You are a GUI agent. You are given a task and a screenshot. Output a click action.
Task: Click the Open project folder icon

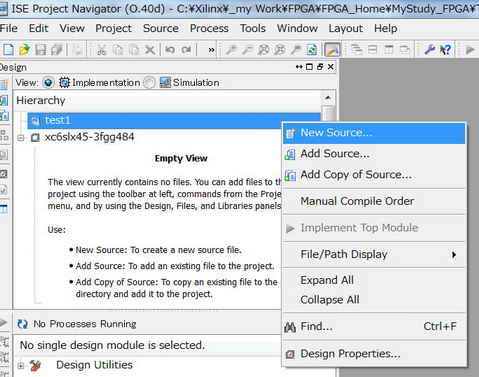tap(24, 50)
